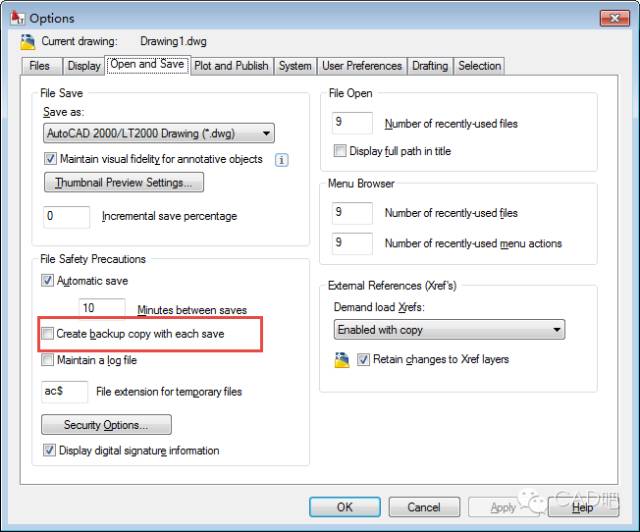Expand the Demand load Xrefs dropdown
Screen dimensions: 640x532
tap(449, 329)
